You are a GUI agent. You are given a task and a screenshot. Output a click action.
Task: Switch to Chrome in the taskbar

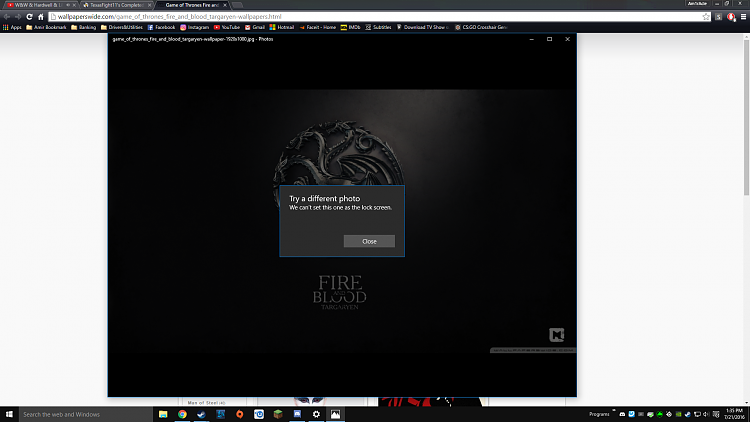tap(182, 414)
